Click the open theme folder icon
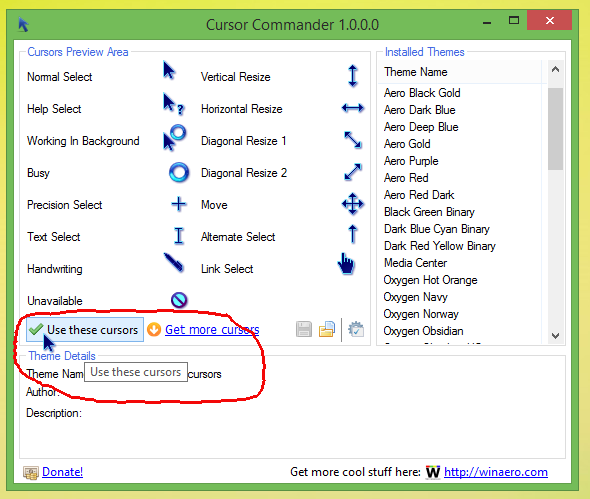Image resolution: width=590 pixels, height=499 pixels. point(327,329)
